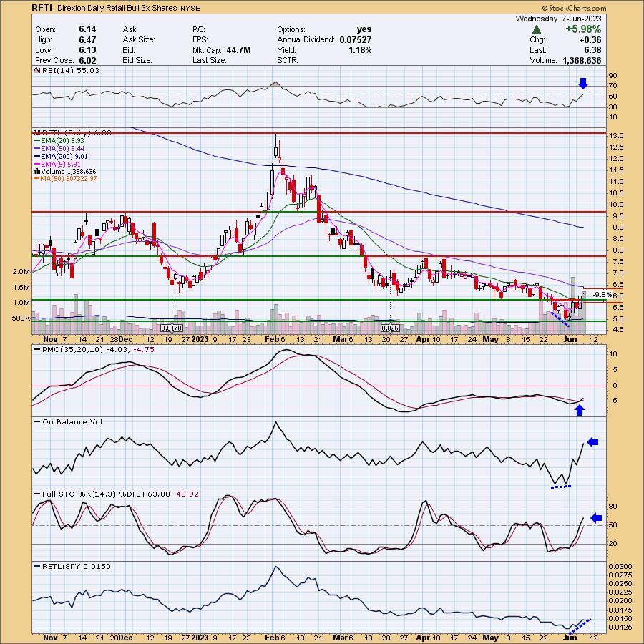The width and height of the screenshot is (644, 644).
Task: Select the 'Direxion Daily Retail Bull 3x Shares' name
Action: (x=117, y=8)
